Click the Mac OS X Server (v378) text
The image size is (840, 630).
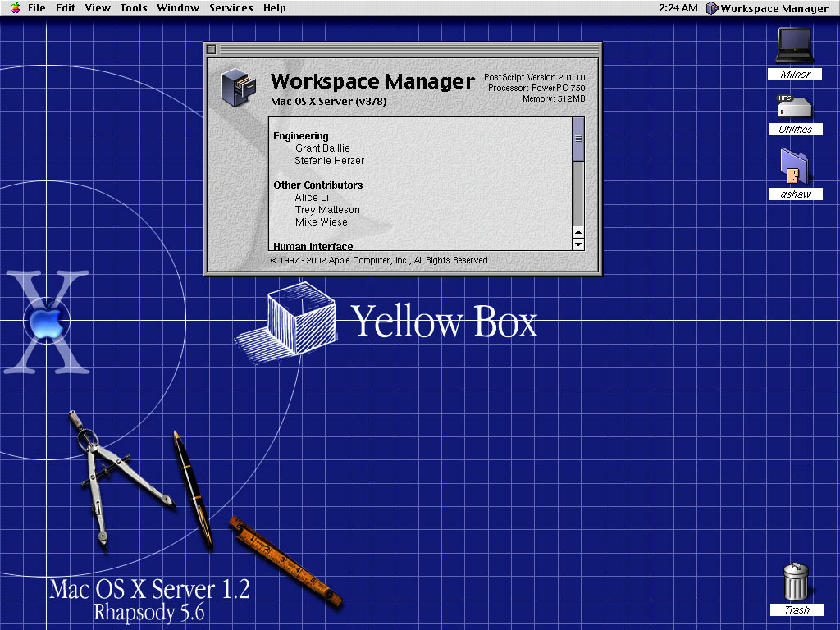click(328, 101)
